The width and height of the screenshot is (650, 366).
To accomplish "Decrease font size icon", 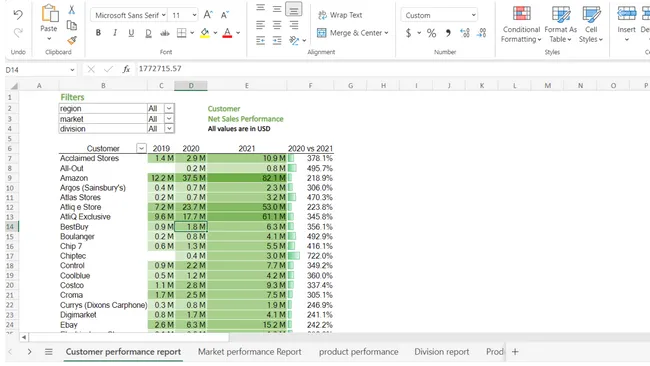I will pos(225,15).
